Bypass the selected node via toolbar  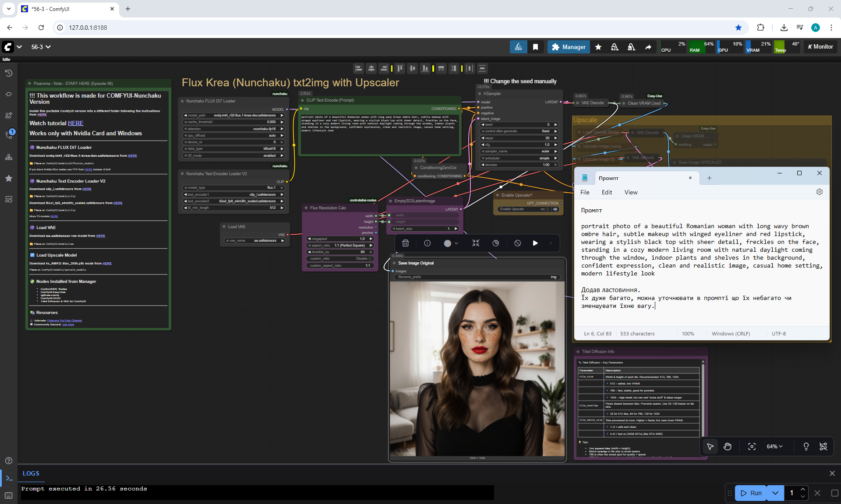(x=517, y=243)
